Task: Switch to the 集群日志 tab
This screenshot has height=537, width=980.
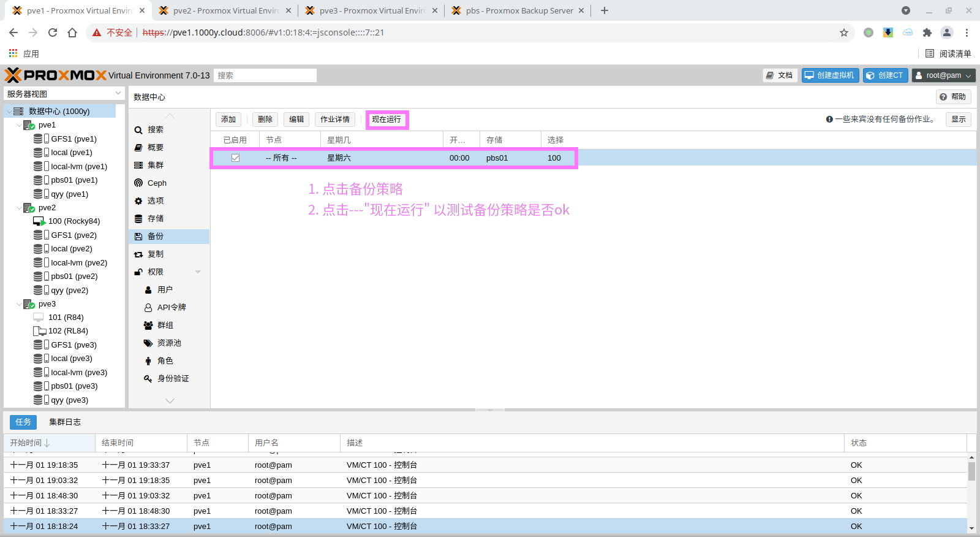Action: click(65, 422)
